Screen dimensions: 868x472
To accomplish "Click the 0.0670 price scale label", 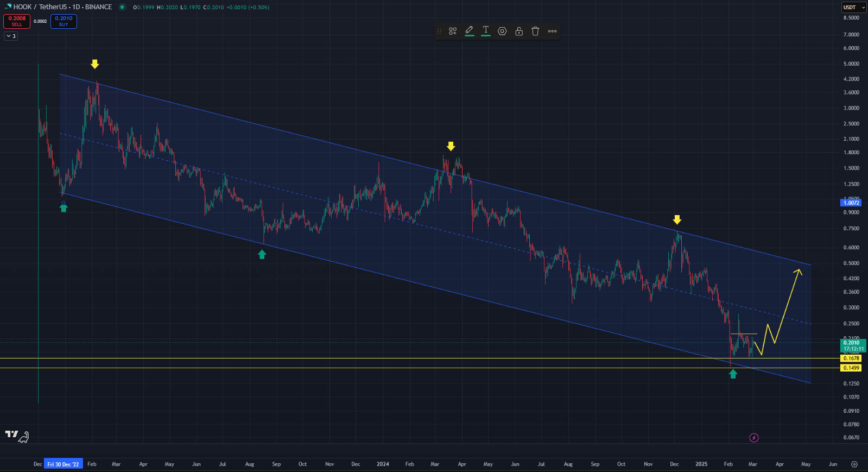I will (851, 438).
